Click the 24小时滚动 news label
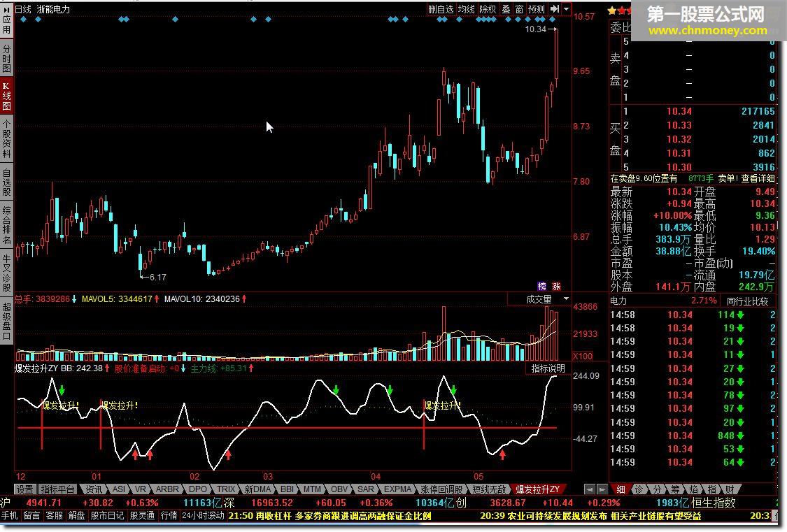The width and height of the screenshot is (787, 532). pos(203,515)
